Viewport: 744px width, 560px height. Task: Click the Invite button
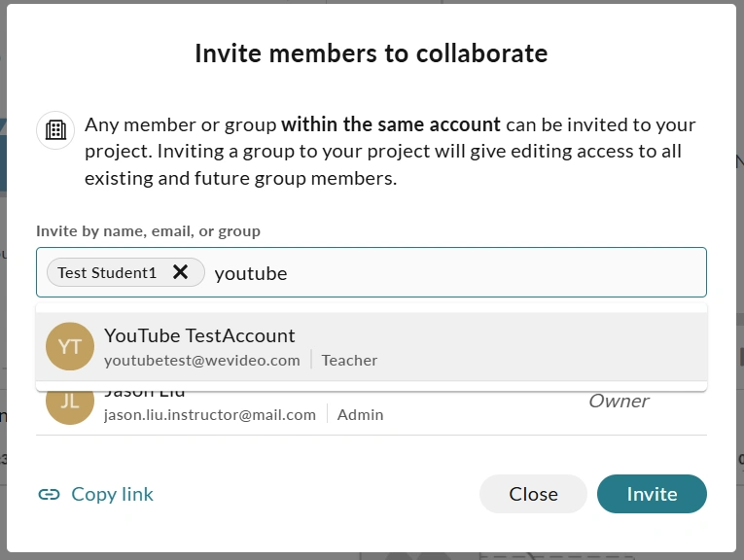tap(652, 494)
